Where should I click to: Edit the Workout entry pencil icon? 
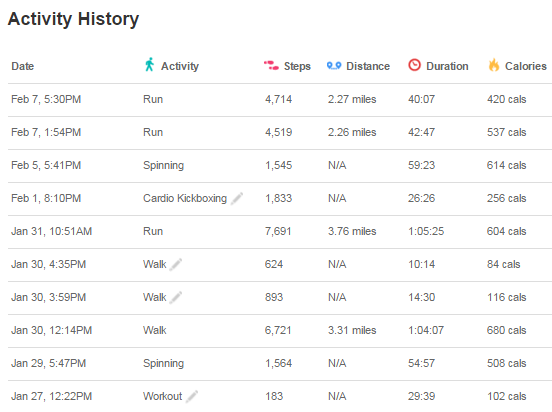coord(192,397)
